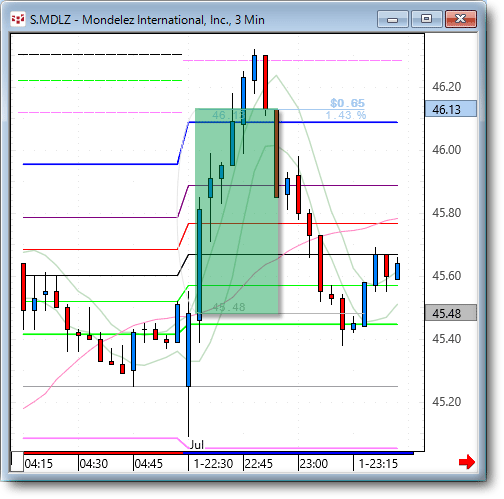Click the 22:45 time axis label
The width and height of the screenshot is (504, 499).
pyautogui.click(x=259, y=464)
